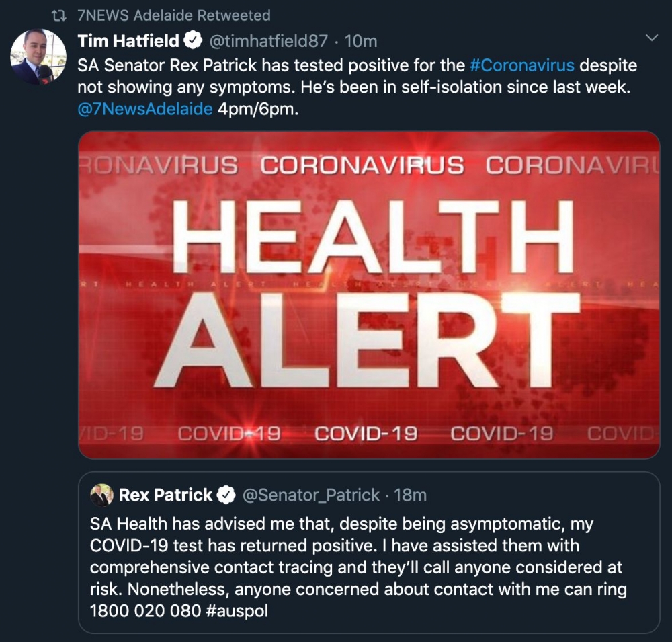Open the quoted tweet from Rex Patrick
Screen dimensions: 672x642
(369, 553)
